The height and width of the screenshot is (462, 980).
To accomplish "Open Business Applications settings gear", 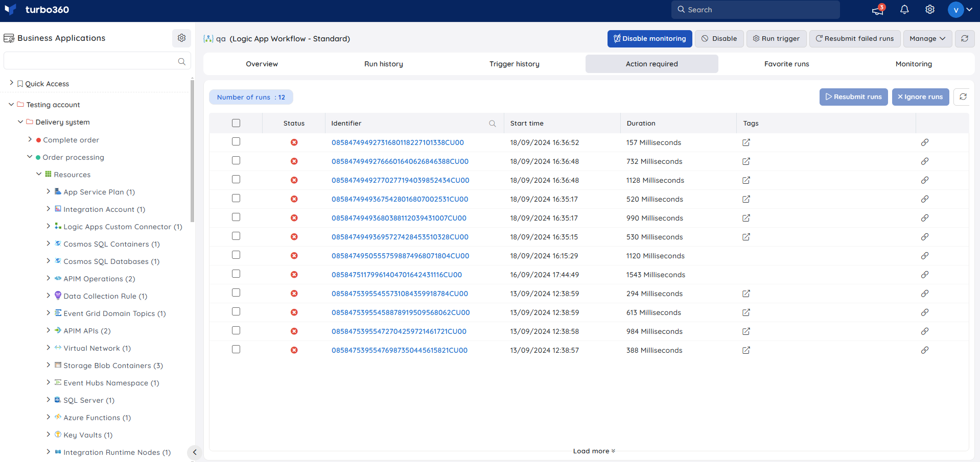I will pos(181,38).
